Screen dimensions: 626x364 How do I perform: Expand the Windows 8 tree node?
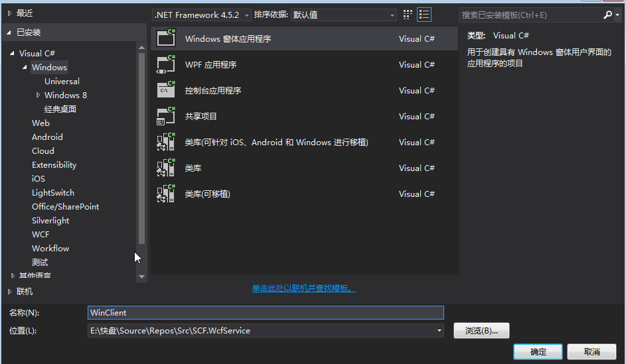point(38,95)
